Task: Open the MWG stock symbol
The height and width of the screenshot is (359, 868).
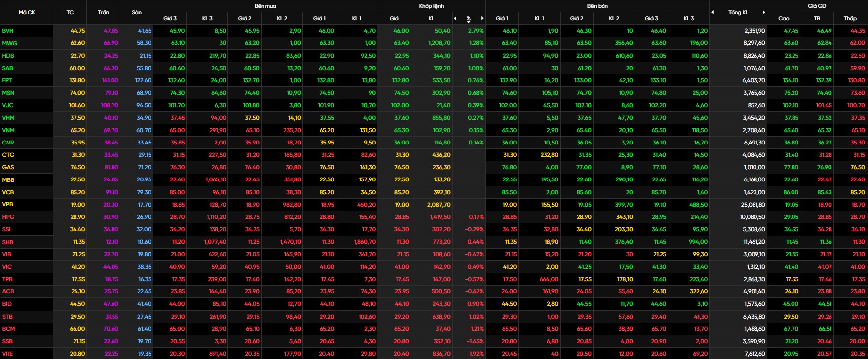Action: (x=9, y=43)
